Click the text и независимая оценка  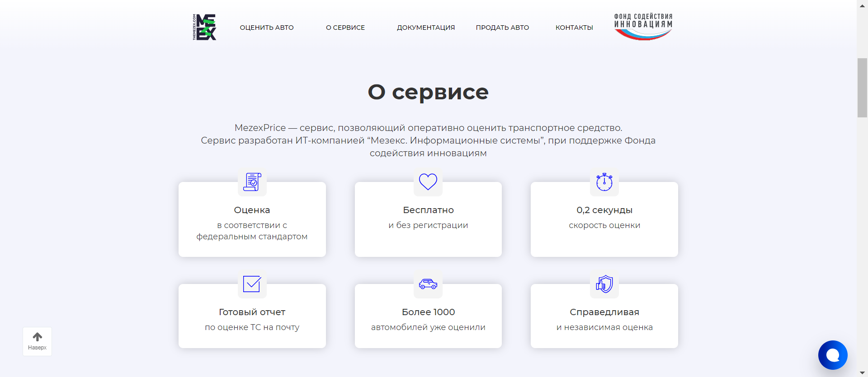pyautogui.click(x=604, y=327)
